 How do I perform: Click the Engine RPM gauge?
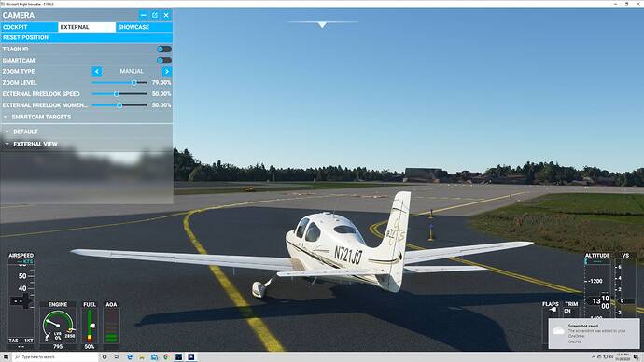point(58,325)
